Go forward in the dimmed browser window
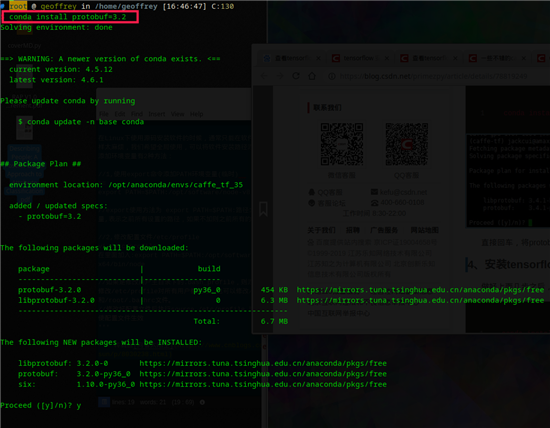550x428 pixels. pyautogui.click(x=280, y=76)
